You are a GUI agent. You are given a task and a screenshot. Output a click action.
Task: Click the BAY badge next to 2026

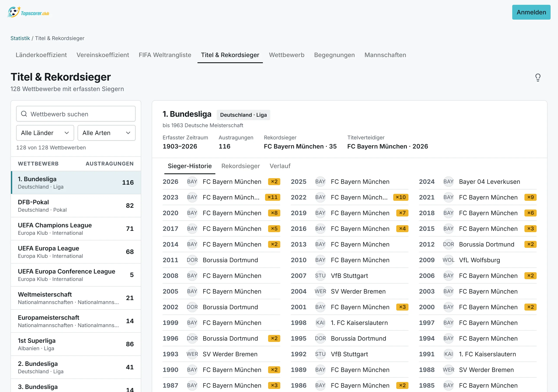point(192,182)
